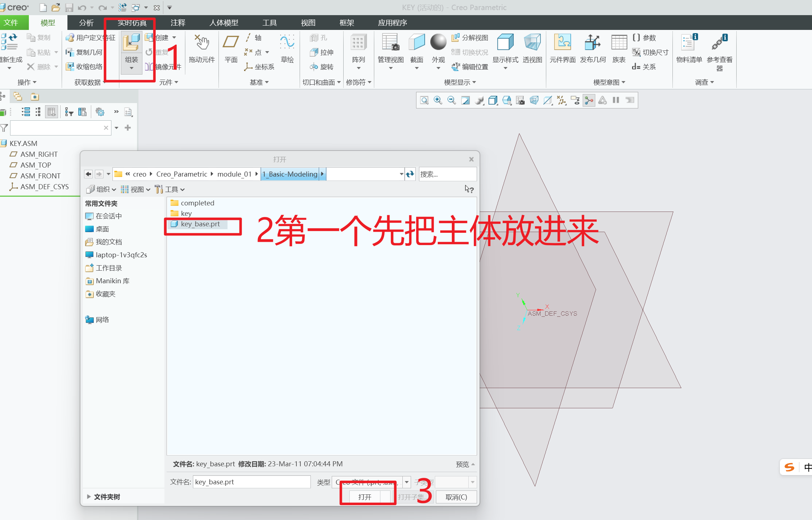Select ASM_FRONT in the model tree

tap(40, 176)
